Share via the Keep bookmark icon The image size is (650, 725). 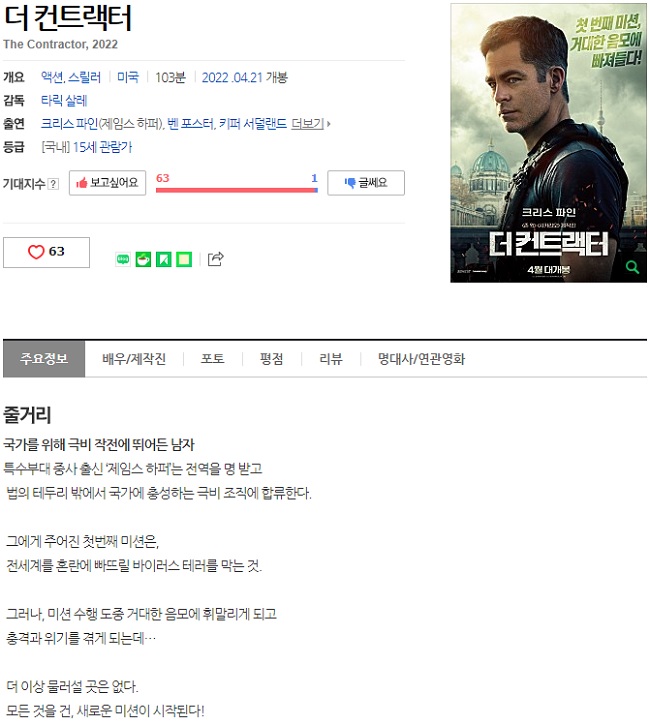coord(164,259)
